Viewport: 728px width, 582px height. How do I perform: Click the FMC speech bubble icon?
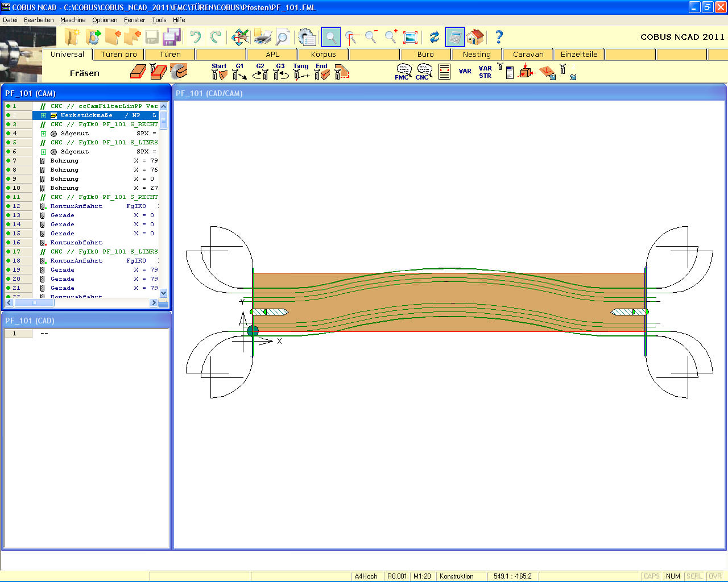click(x=403, y=72)
